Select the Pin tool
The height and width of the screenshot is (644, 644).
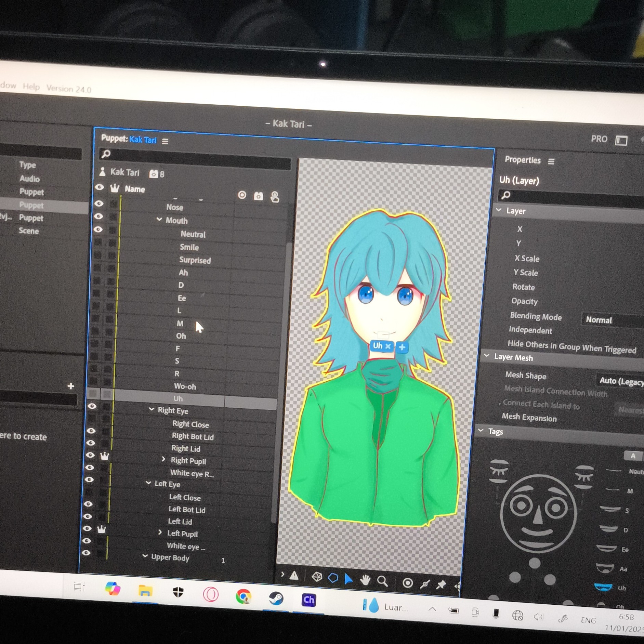pyautogui.click(x=441, y=584)
